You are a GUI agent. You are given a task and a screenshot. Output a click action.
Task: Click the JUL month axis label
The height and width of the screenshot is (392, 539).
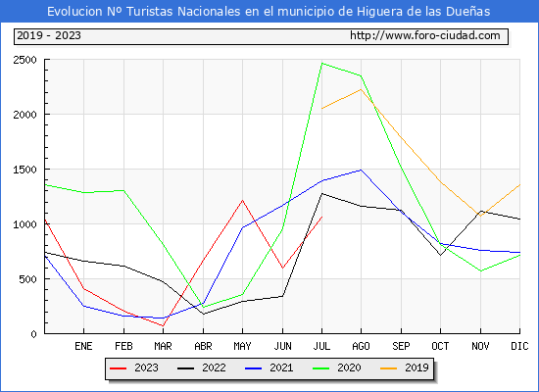click(321, 346)
